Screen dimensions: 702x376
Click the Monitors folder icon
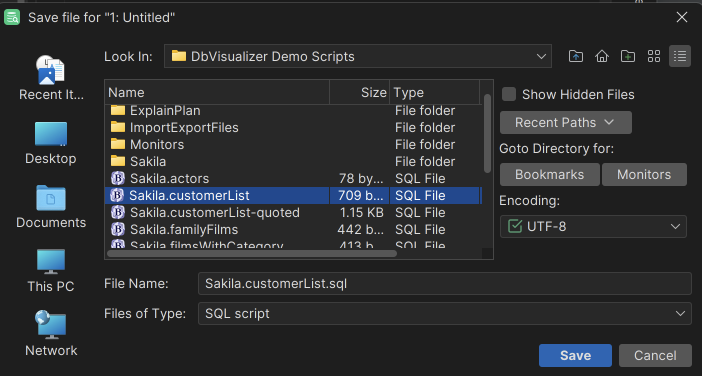click(118, 144)
